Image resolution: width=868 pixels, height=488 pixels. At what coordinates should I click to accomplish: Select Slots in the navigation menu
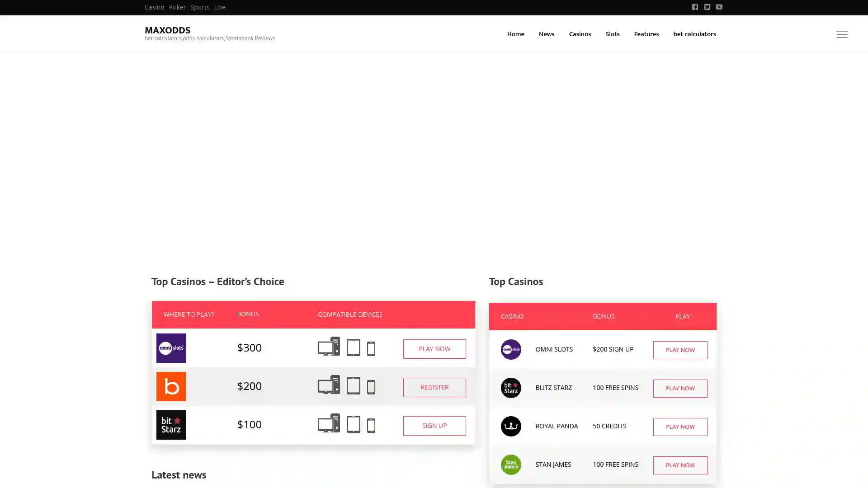click(x=612, y=34)
